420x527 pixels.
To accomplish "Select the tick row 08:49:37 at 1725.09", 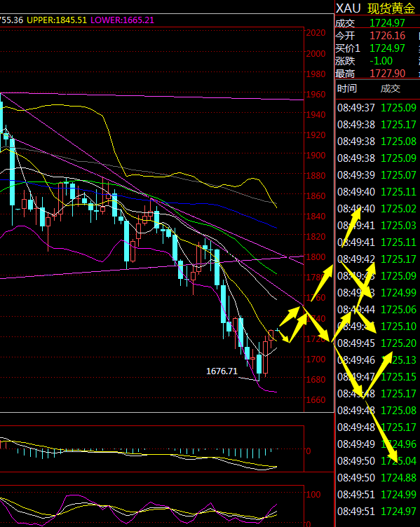I will click(x=377, y=107).
